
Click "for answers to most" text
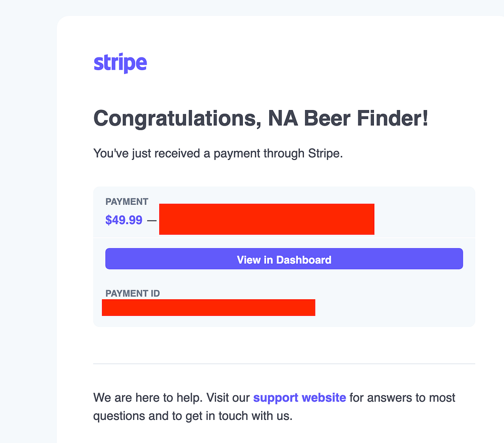point(402,398)
